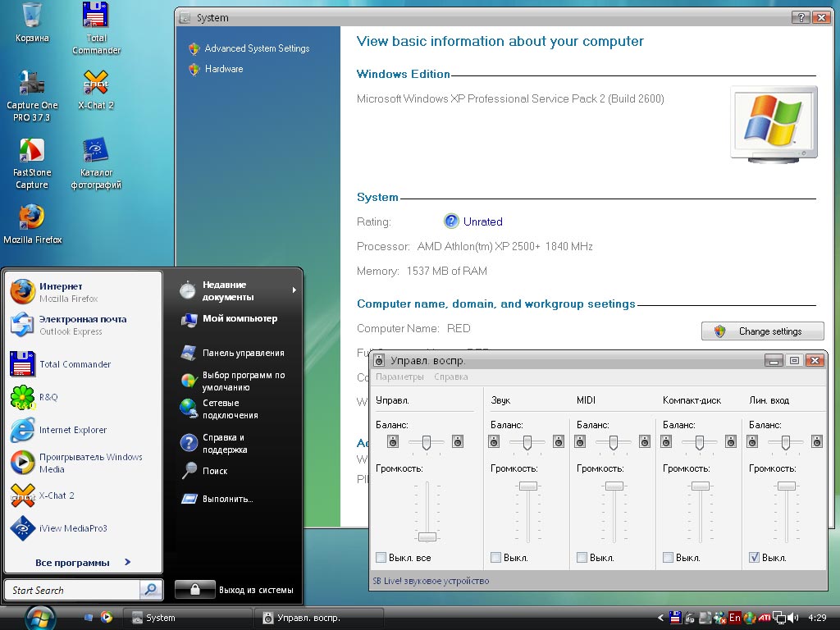Click the System window help button

tap(801, 18)
